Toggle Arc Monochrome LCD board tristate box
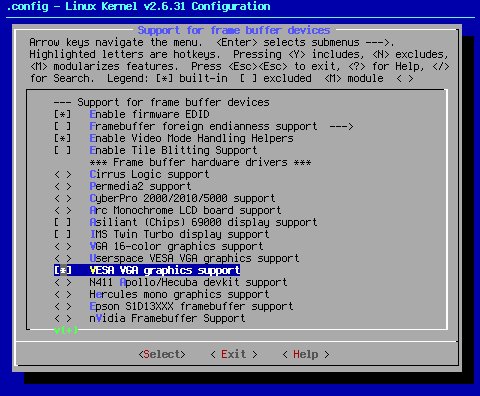The height and width of the screenshot is (396, 480). (x=62, y=210)
